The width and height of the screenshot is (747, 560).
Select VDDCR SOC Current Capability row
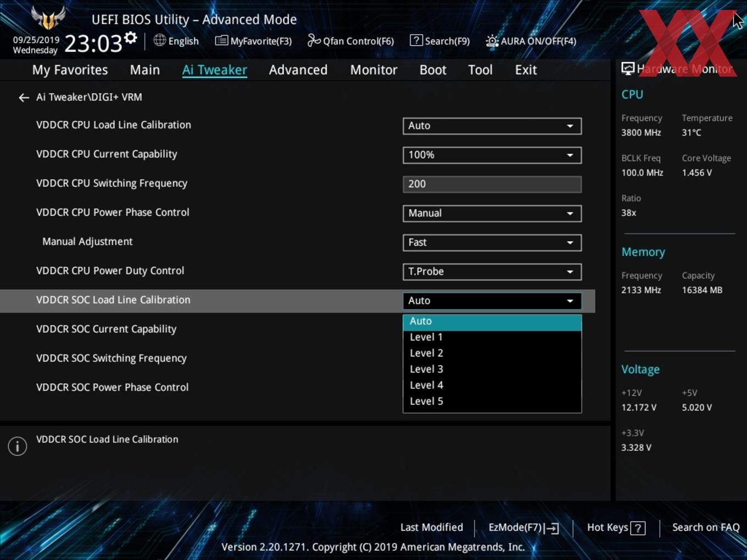click(106, 329)
